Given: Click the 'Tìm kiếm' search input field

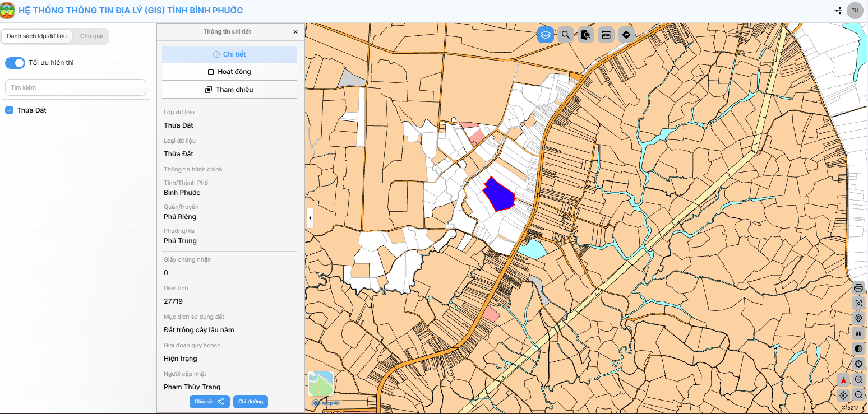Looking at the screenshot, I should 76,87.
